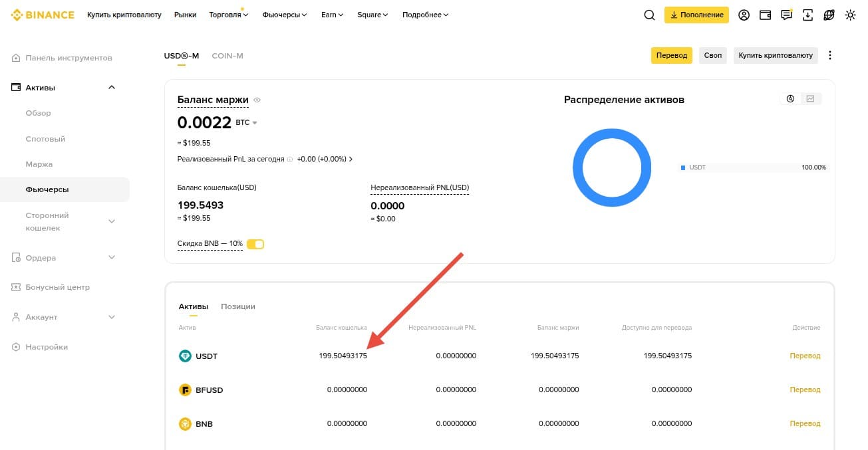The width and height of the screenshot is (868, 450).
Task: Switch to the USDⓈ-M tab
Action: click(x=182, y=55)
